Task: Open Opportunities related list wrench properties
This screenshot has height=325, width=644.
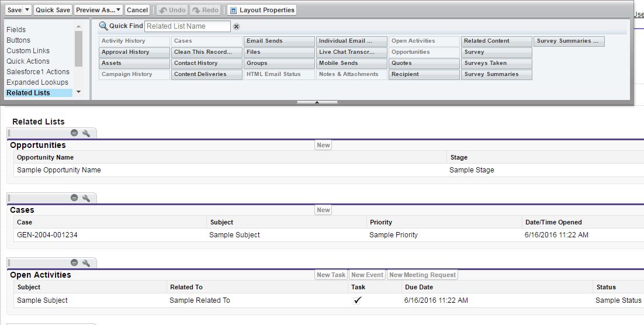Action: click(86, 133)
